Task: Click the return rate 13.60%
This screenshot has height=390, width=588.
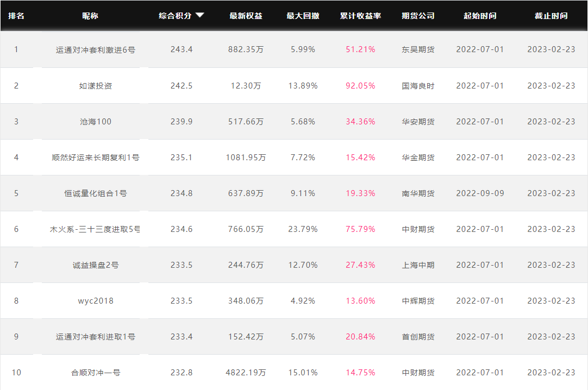Action: 360,301
